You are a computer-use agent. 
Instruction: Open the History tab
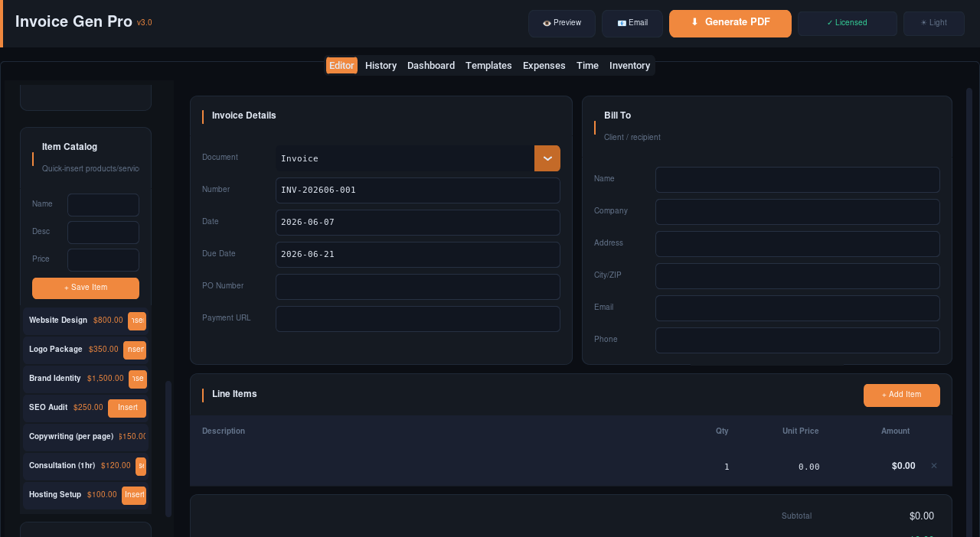point(381,66)
